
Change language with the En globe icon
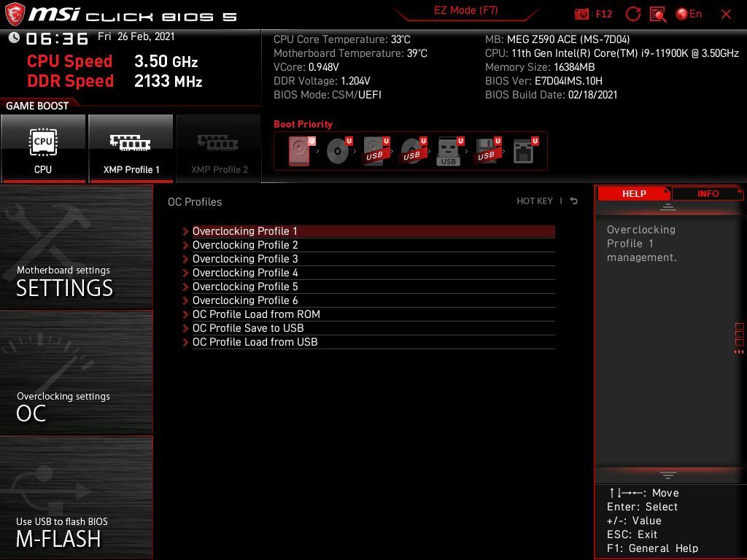689,15
